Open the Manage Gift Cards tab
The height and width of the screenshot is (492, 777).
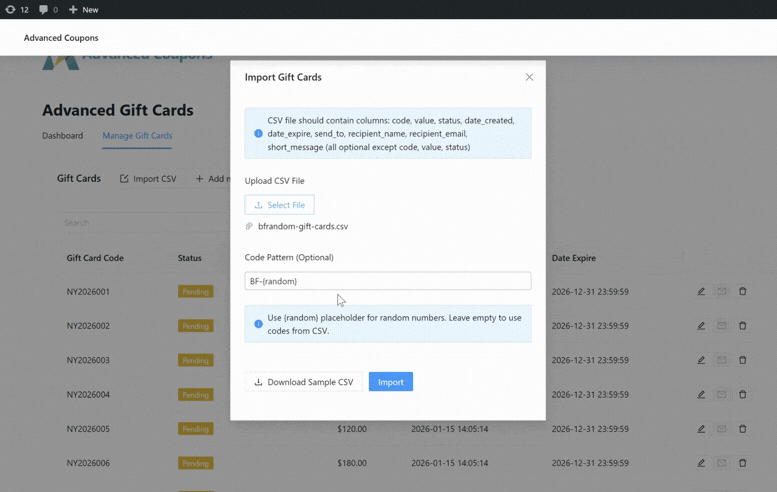(x=137, y=136)
